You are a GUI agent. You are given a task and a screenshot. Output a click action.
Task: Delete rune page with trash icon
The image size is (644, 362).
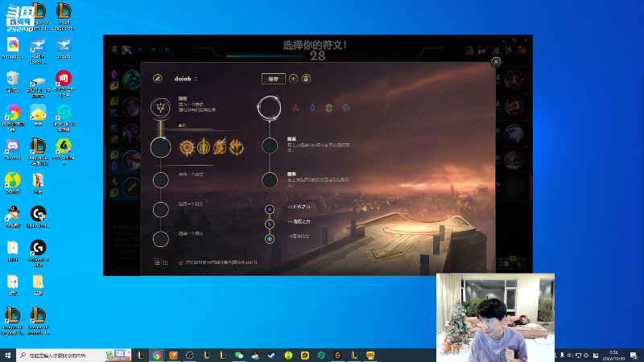[306, 78]
